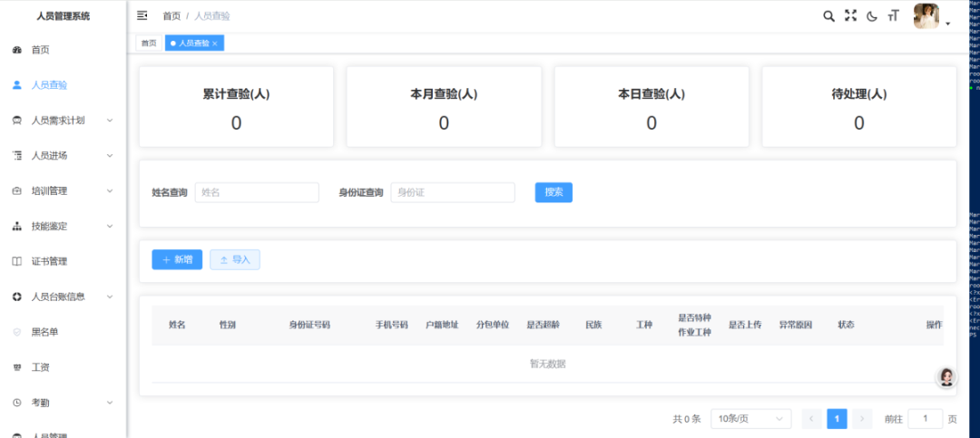Screen dimensions: 980x438
Task: Collapse sidebar with hamburger icon
Action: coord(142,15)
